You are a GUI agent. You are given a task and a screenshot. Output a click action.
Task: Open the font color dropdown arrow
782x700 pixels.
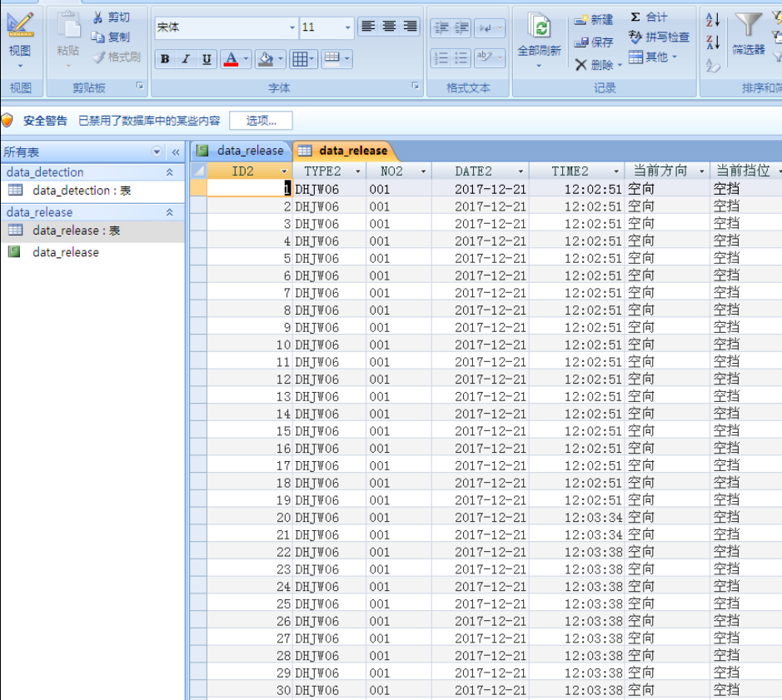click(x=246, y=59)
